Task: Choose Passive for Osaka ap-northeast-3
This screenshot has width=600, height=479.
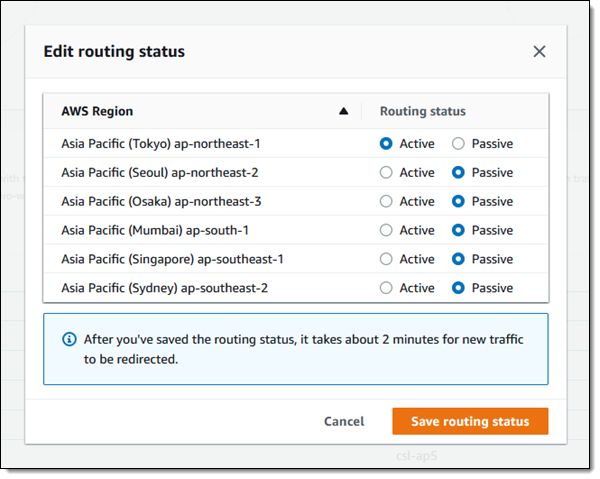Action: click(x=458, y=202)
